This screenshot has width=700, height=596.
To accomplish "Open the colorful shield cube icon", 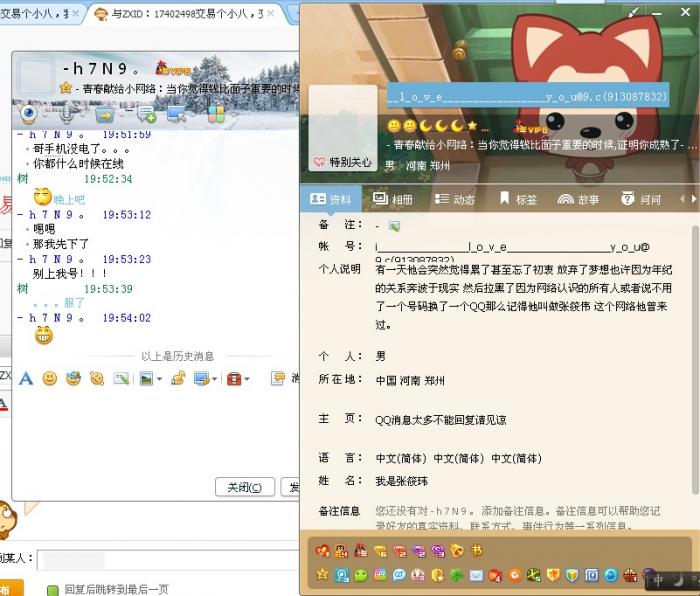I will [572, 575].
